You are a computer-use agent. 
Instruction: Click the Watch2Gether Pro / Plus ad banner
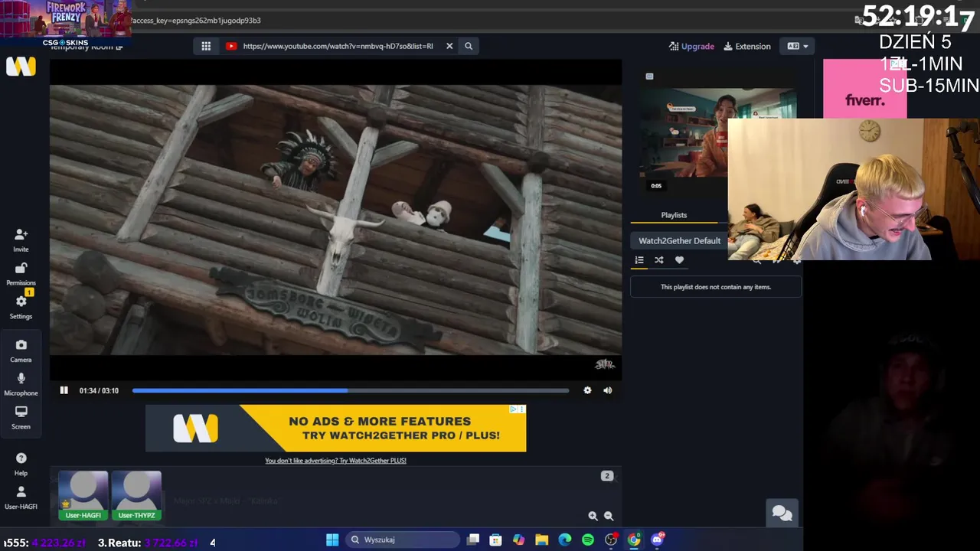[335, 428]
